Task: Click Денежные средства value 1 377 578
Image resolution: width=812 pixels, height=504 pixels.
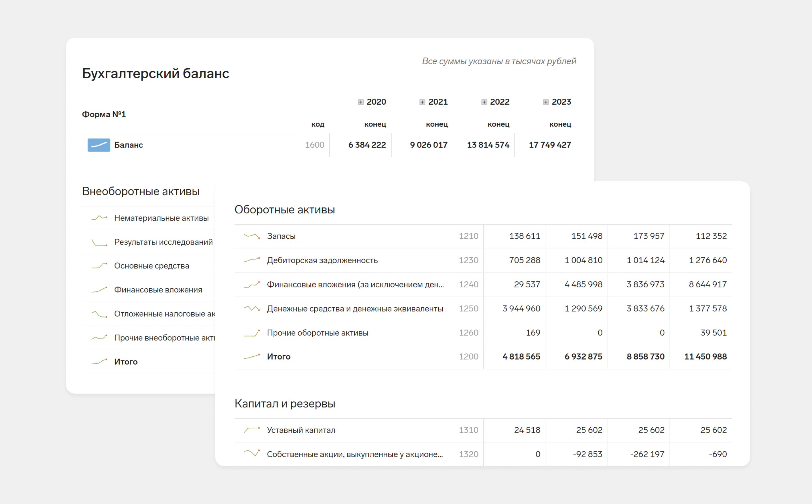Action: [x=708, y=308]
